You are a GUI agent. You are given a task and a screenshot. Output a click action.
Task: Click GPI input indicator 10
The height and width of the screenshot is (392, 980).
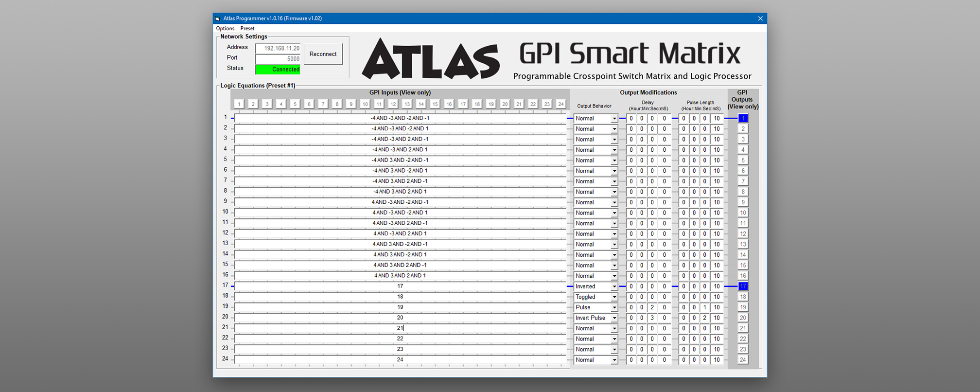(365, 104)
